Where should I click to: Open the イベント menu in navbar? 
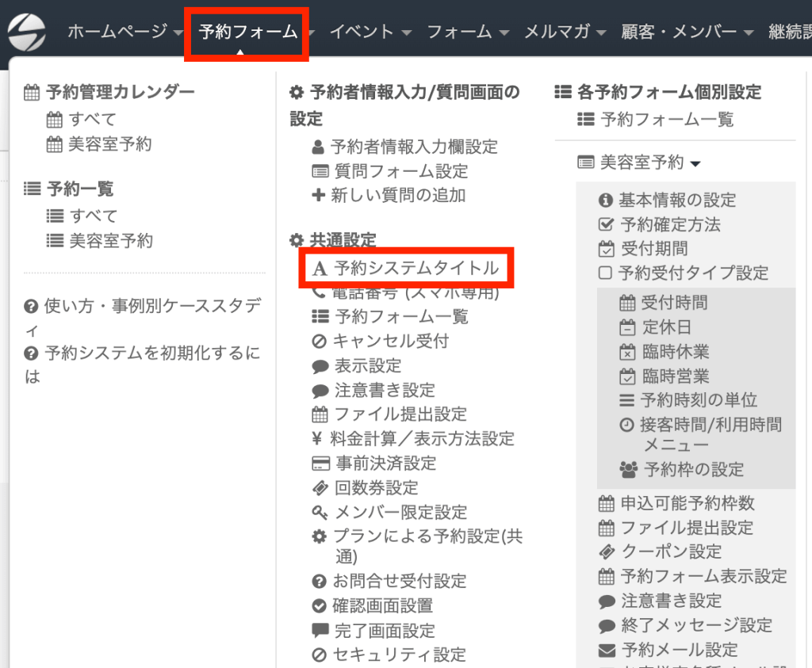370,32
